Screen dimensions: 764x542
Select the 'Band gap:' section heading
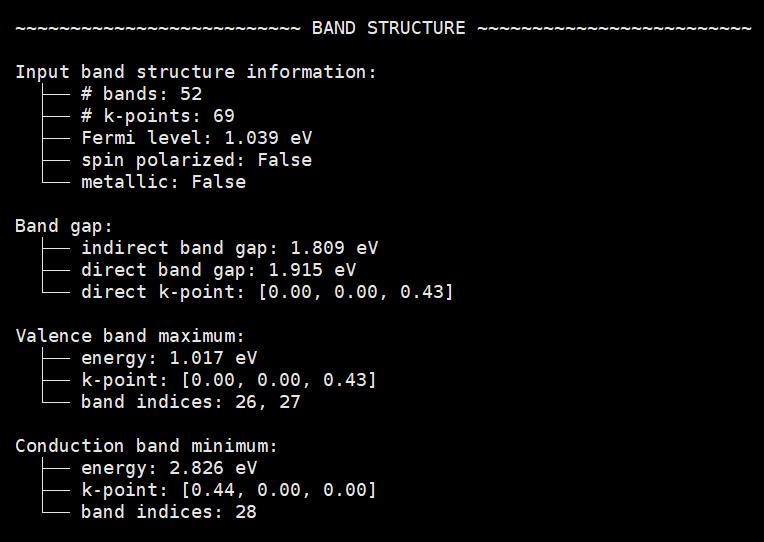point(64,226)
